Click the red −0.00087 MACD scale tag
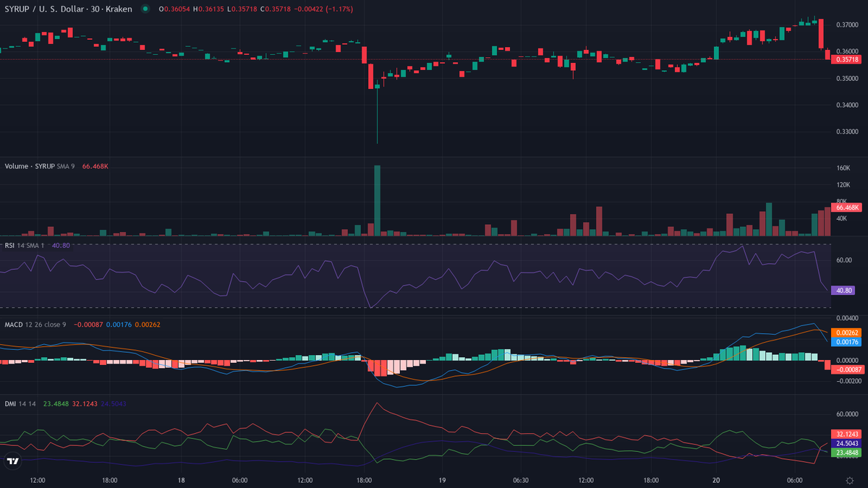868x488 pixels. (847, 369)
